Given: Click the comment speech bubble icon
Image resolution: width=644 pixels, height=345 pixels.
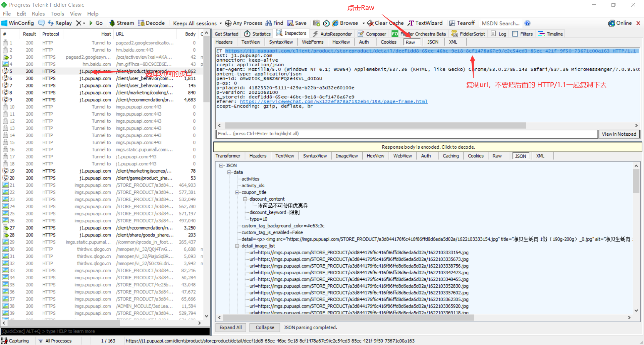Looking at the screenshot, I should tap(42, 23).
